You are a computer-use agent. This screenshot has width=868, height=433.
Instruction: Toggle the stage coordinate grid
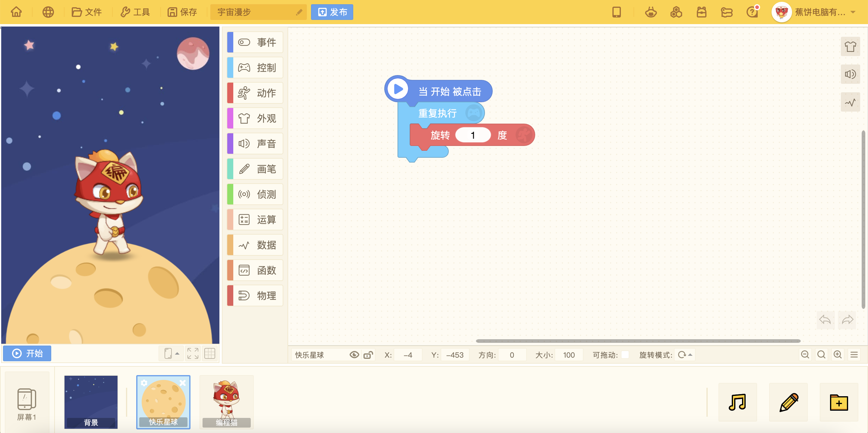[x=209, y=353]
